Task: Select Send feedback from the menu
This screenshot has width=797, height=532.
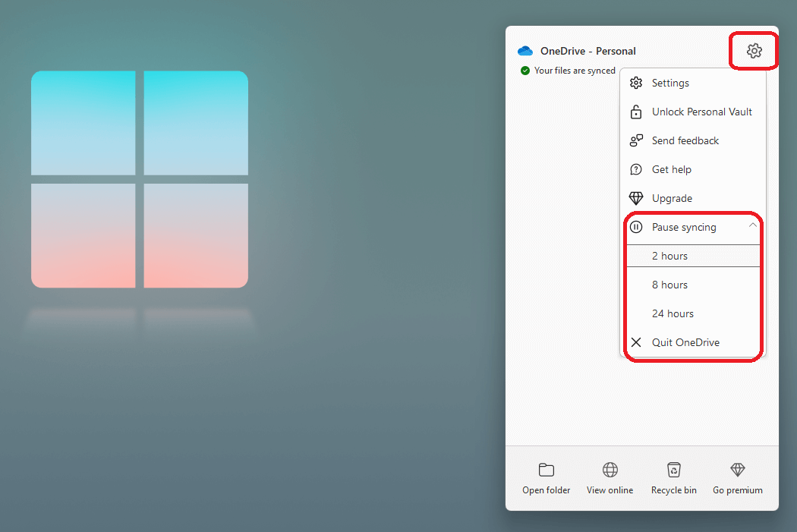Action: (x=685, y=140)
